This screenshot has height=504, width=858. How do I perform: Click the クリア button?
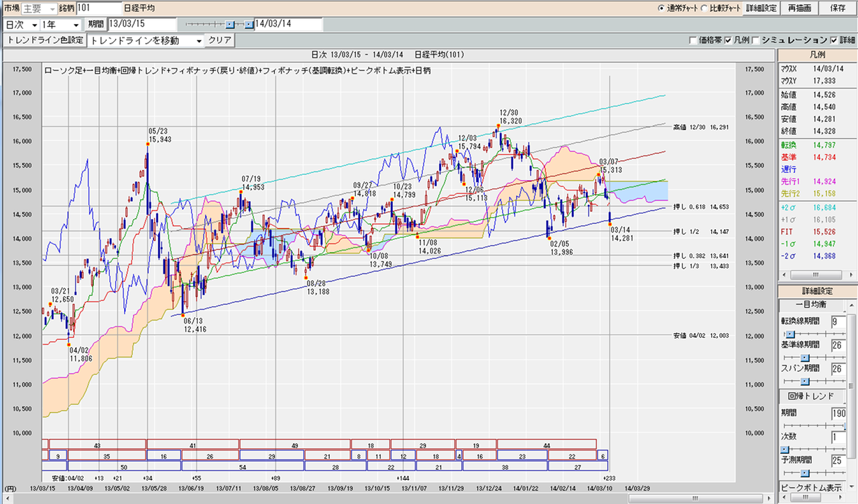(219, 40)
